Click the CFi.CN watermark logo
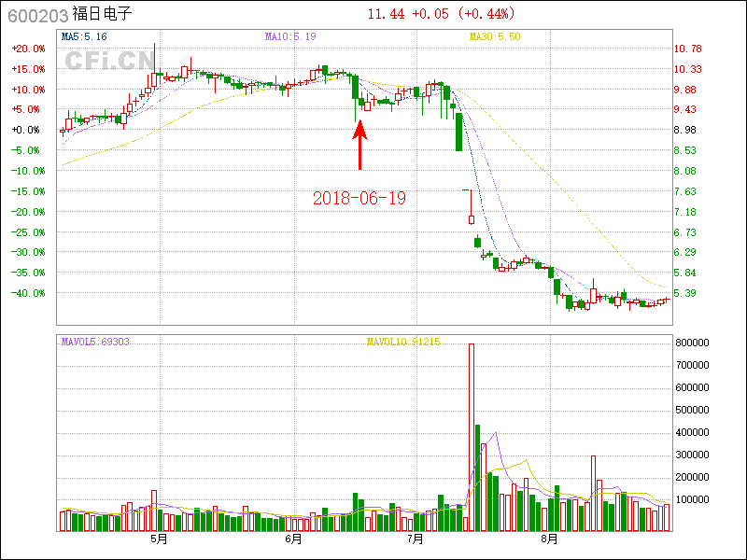 pos(109,61)
